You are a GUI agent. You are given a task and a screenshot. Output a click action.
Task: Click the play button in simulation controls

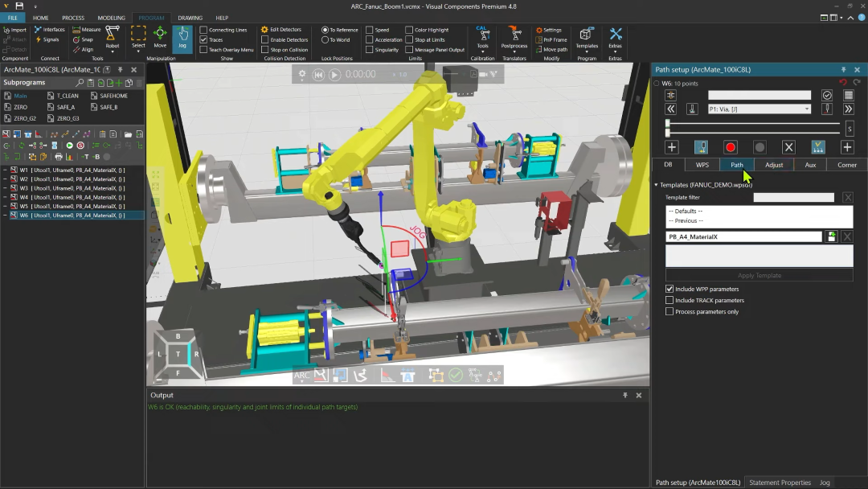tap(334, 74)
